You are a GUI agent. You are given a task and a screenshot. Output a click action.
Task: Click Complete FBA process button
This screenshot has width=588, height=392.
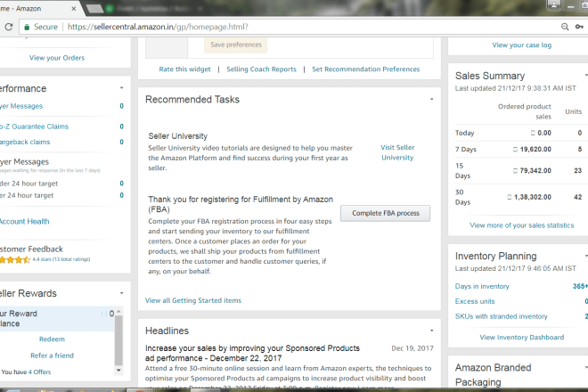(x=386, y=213)
